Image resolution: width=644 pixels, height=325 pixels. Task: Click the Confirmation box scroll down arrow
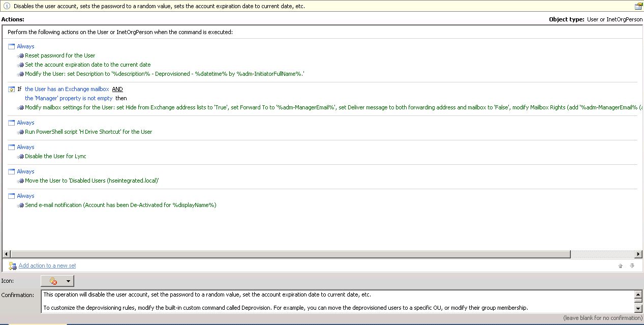tap(638, 308)
